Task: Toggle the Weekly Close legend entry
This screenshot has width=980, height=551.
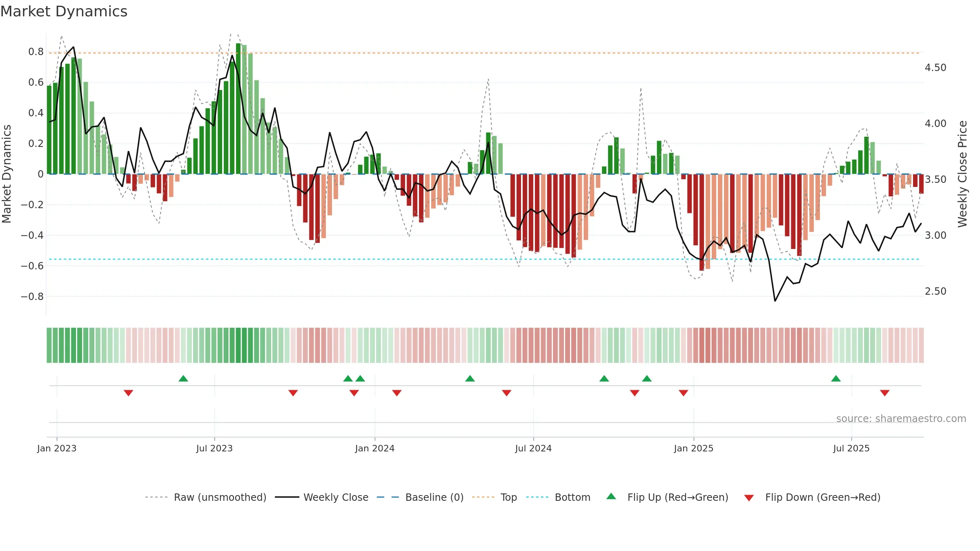Action: pos(321,497)
